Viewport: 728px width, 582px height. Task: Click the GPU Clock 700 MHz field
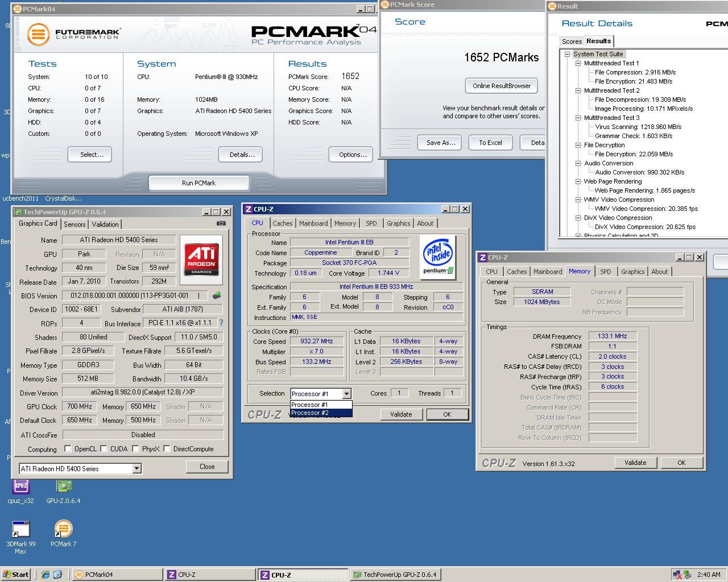(x=79, y=406)
